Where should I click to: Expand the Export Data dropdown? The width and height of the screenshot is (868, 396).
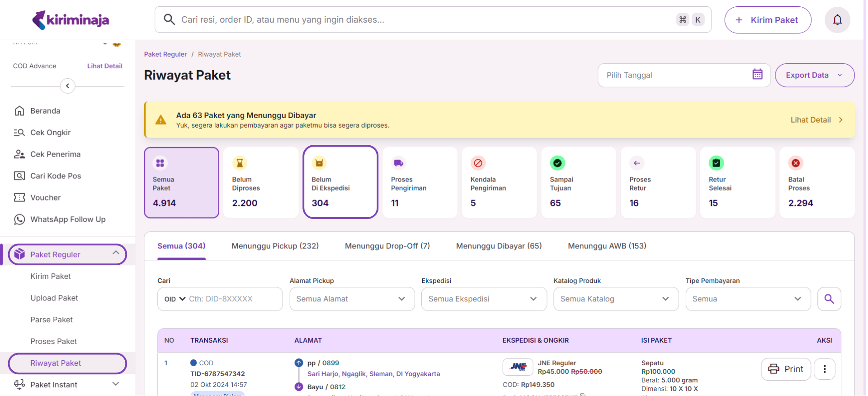coord(814,75)
